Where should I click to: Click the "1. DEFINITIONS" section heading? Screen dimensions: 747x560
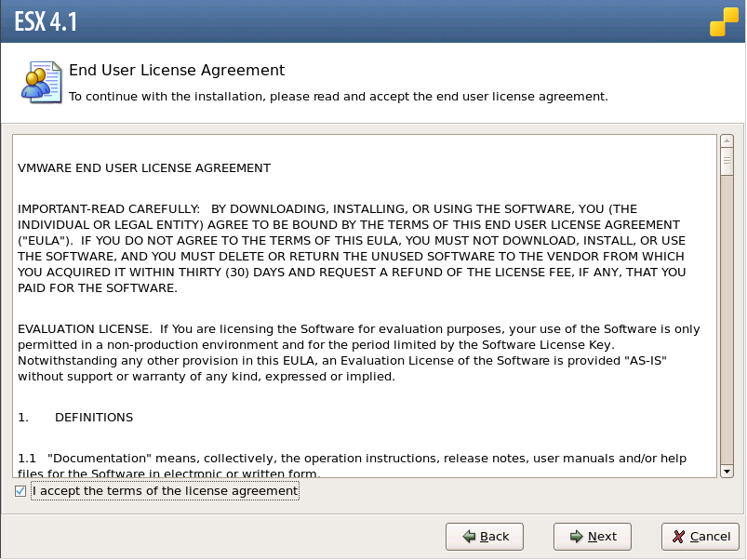click(x=75, y=417)
